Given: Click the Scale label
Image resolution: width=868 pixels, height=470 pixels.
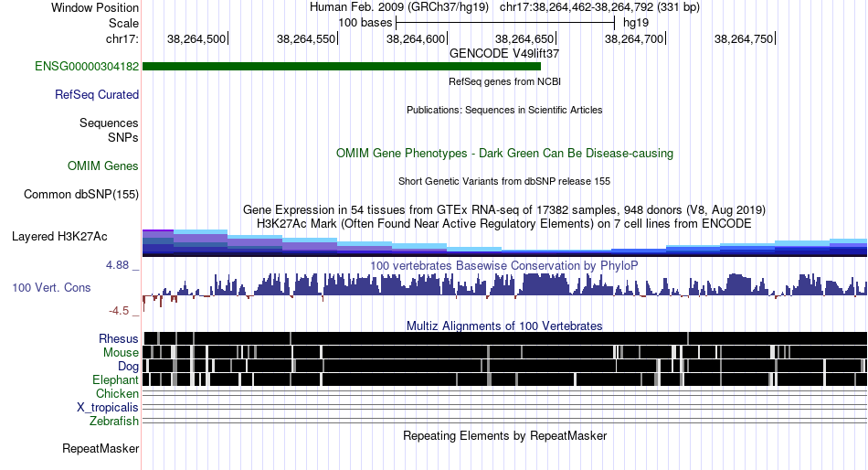Looking at the screenshot, I should (x=123, y=23).
